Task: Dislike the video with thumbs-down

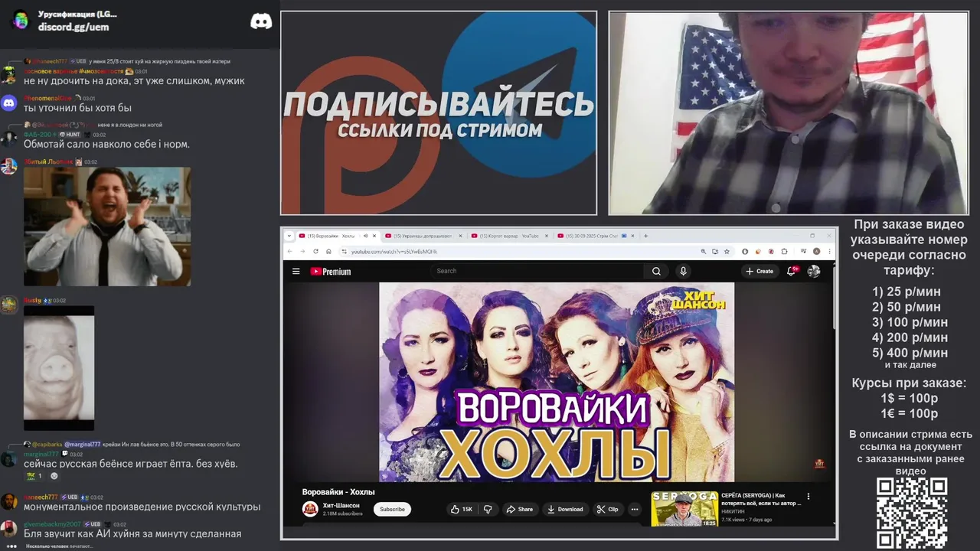Action: pos(488,509)
